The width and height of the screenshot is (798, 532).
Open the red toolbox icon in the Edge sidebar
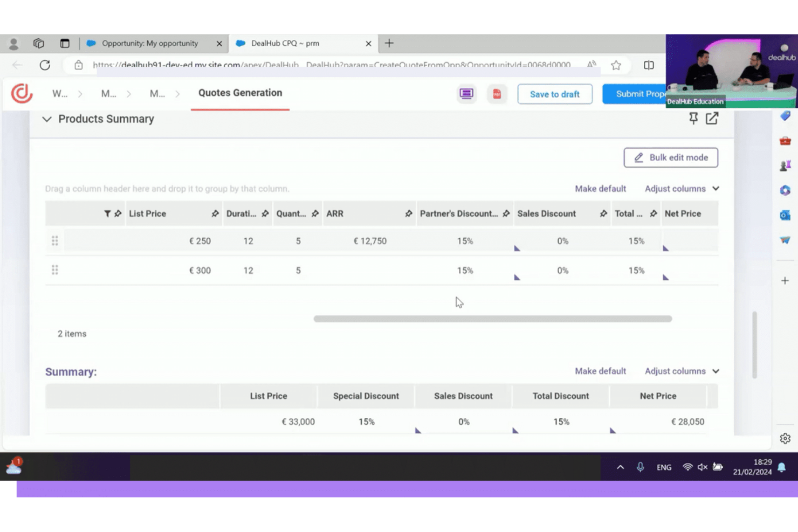click(785, 141)
